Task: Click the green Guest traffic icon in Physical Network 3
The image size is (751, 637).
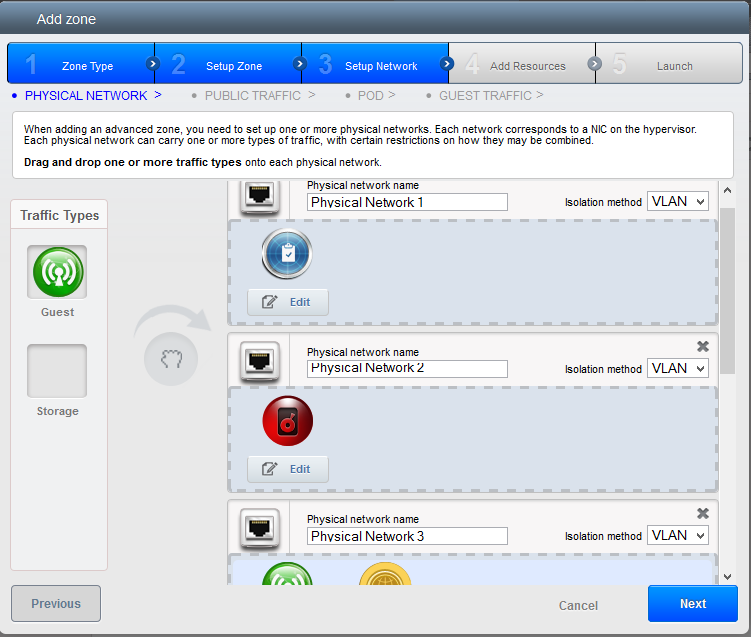Action: [287, 574]
